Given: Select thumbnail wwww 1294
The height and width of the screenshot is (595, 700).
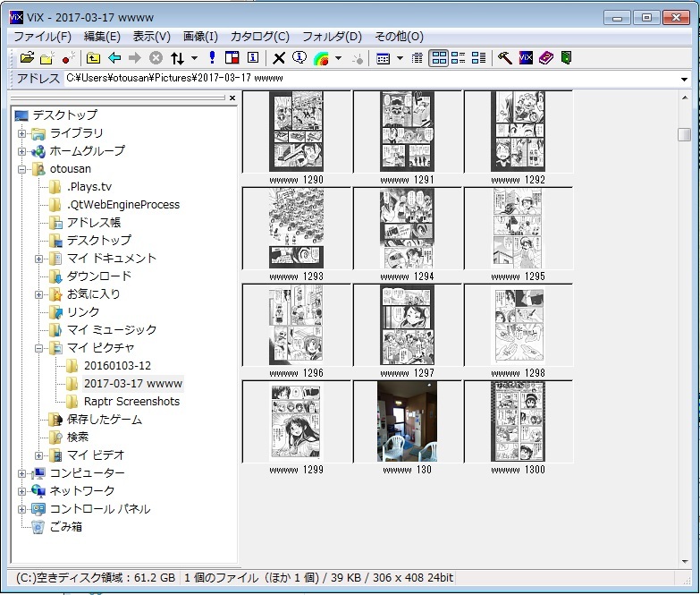Looking at the screenshot, I should pos(407,228).
